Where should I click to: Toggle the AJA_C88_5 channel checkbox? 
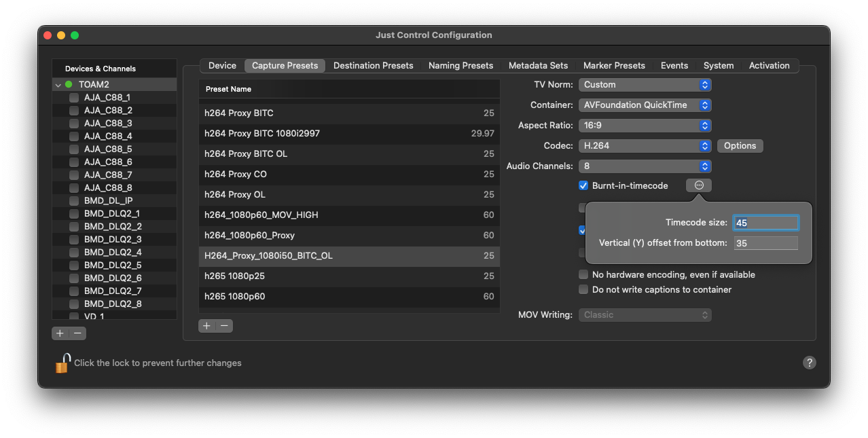74,149
